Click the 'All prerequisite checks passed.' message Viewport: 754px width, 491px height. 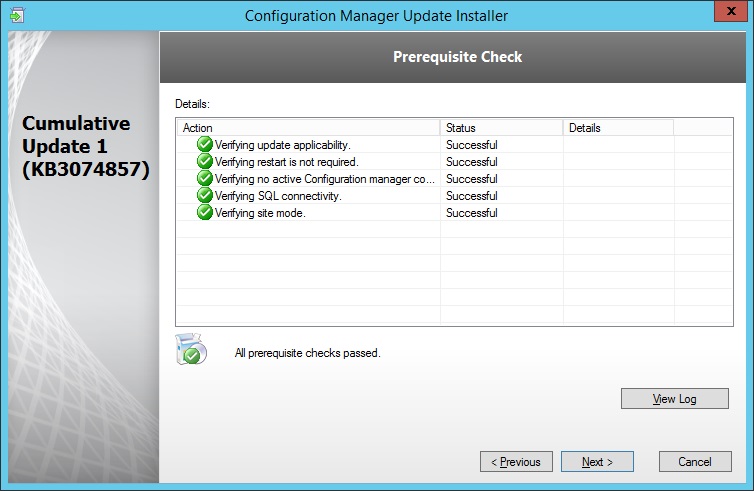(307, 353)
